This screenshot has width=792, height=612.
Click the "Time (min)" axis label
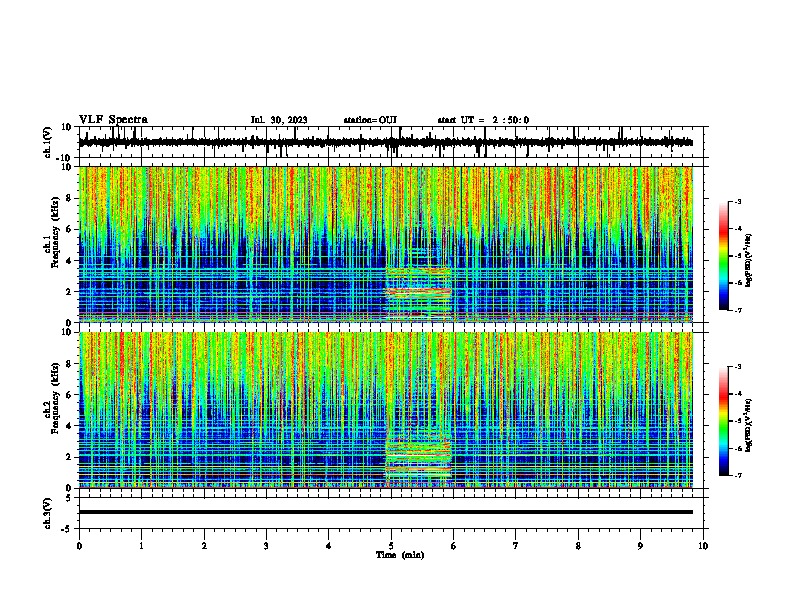point(400,555)
